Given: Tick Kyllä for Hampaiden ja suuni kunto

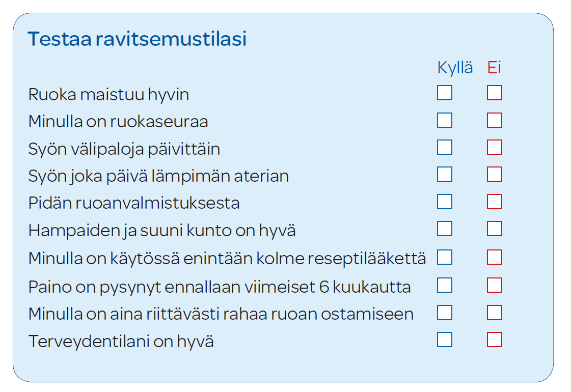Looking at the screenshot, I should 445,229.
